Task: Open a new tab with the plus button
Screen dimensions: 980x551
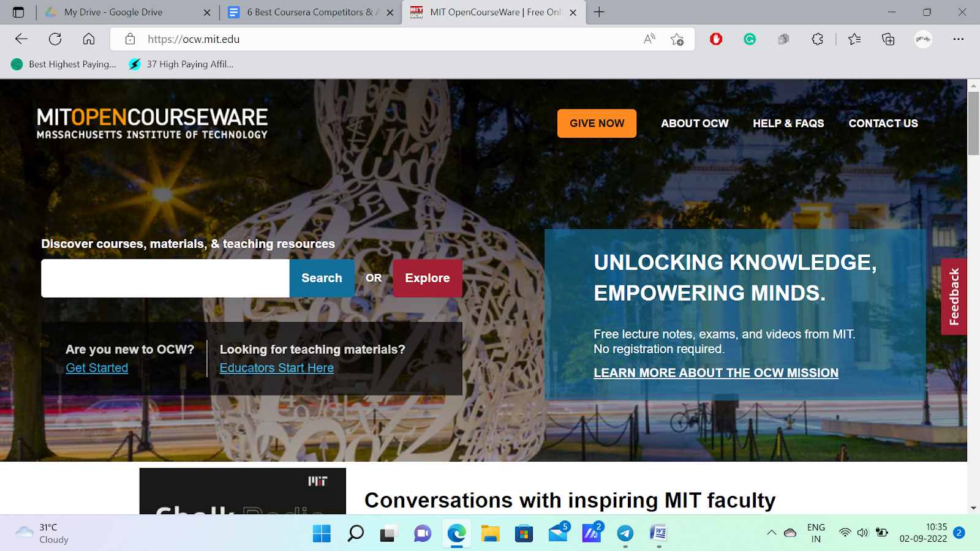Action: click(599, 12)
